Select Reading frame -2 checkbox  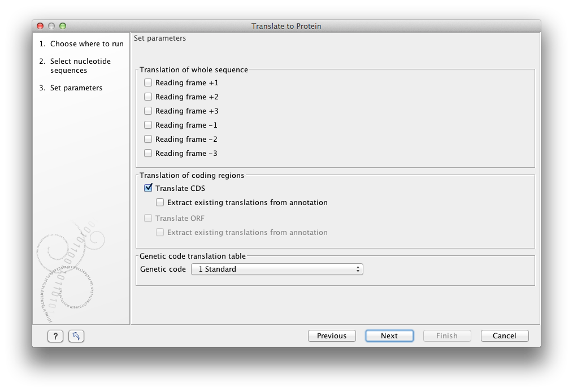148,139
